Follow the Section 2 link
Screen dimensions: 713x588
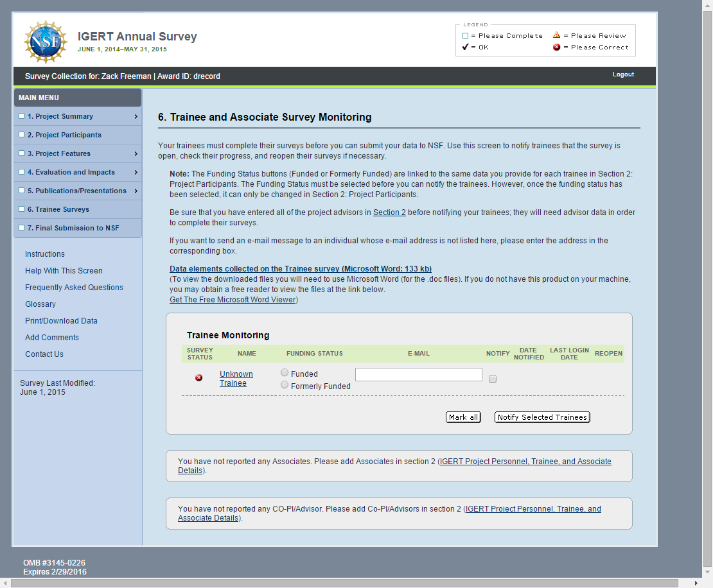tap(389, 212)
